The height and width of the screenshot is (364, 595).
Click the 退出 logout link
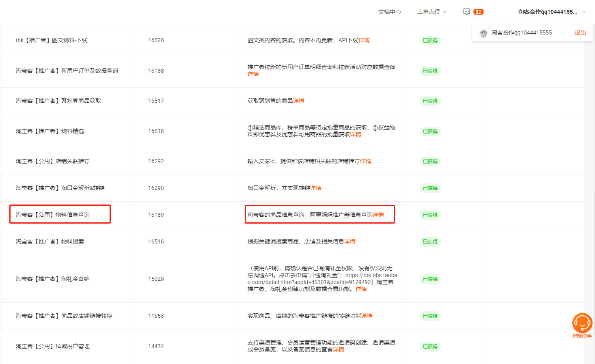click(580, 33)
